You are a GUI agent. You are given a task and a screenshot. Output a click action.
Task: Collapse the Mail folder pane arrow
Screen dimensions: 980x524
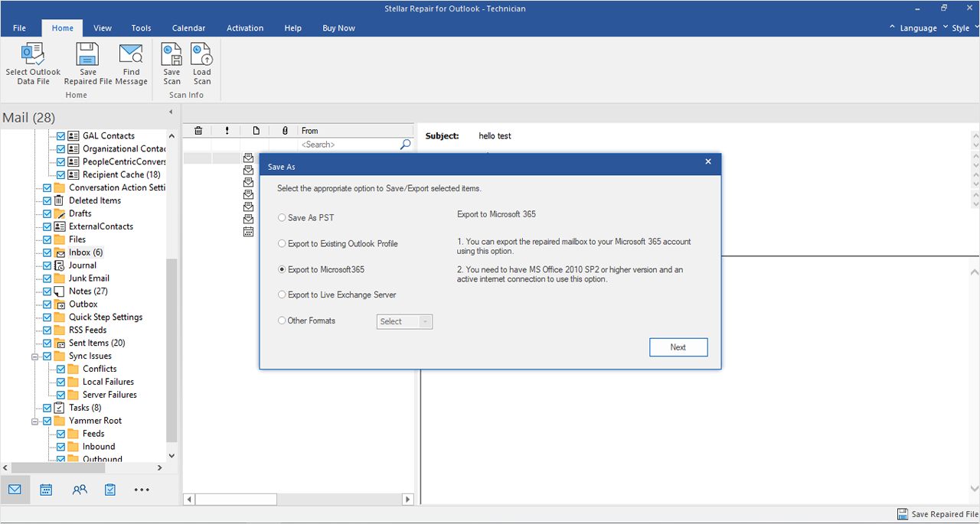click(x=171, y=112)
